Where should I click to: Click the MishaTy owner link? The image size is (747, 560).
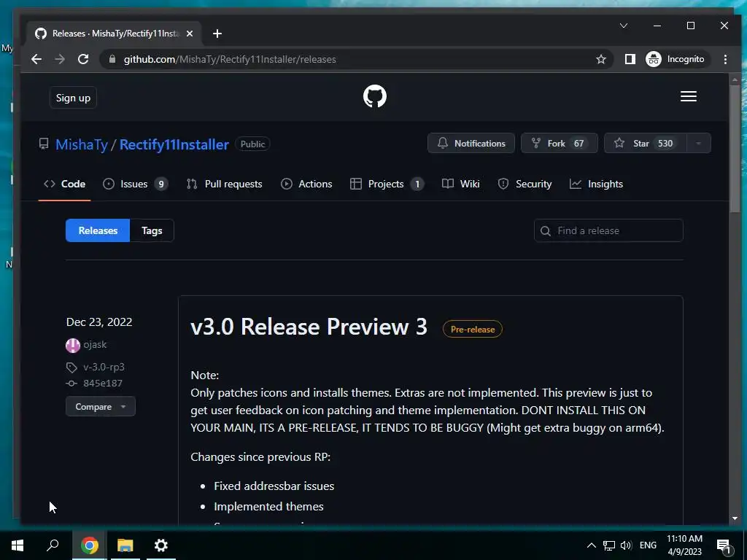coord(82,144)
